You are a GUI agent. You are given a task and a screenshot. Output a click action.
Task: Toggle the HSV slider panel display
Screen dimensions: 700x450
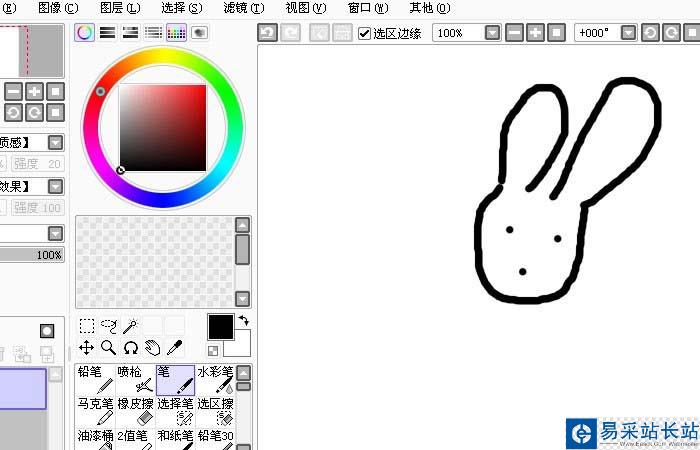130,33
